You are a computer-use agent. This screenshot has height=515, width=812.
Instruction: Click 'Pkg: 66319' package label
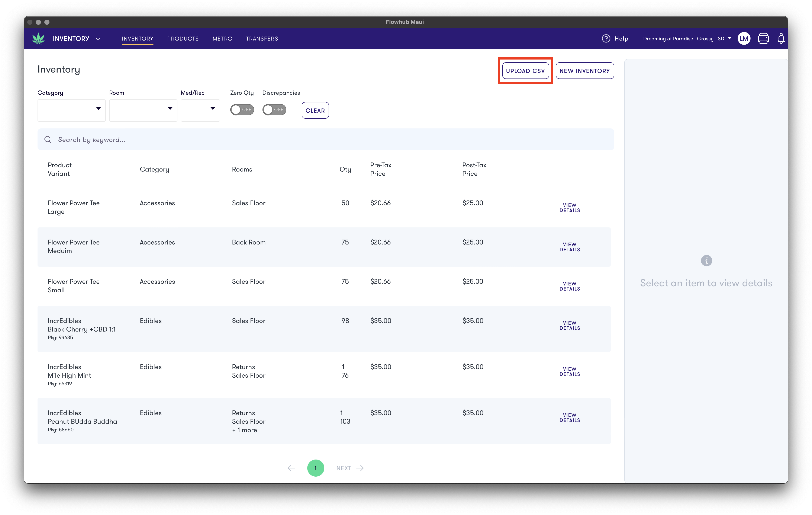tap(60, 384)
